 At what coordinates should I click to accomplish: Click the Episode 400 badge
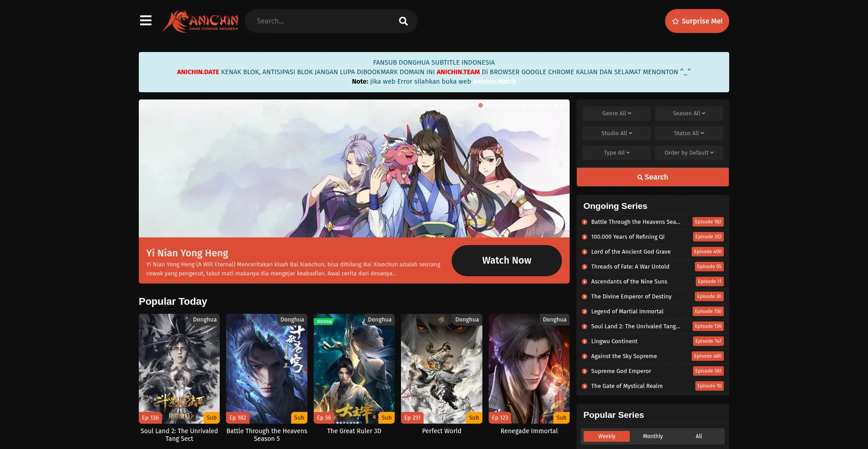click(x=708, y=252)
